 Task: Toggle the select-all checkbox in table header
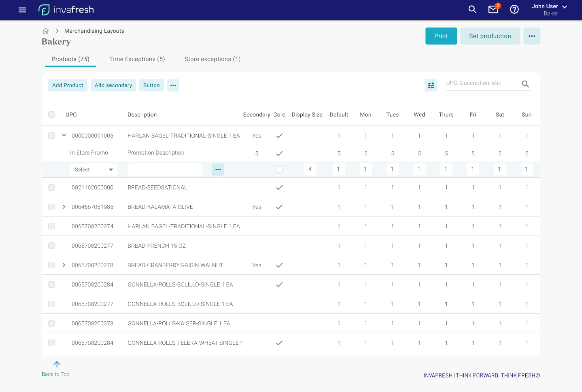tap(51, 115)
